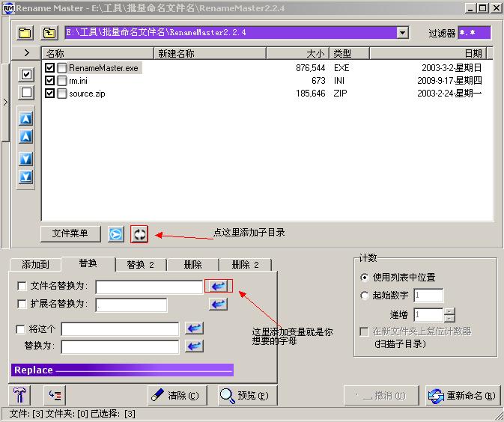The image size is (504, 422).
Task: Expand the folder path dropdown
Action: [x=402, y=33]
